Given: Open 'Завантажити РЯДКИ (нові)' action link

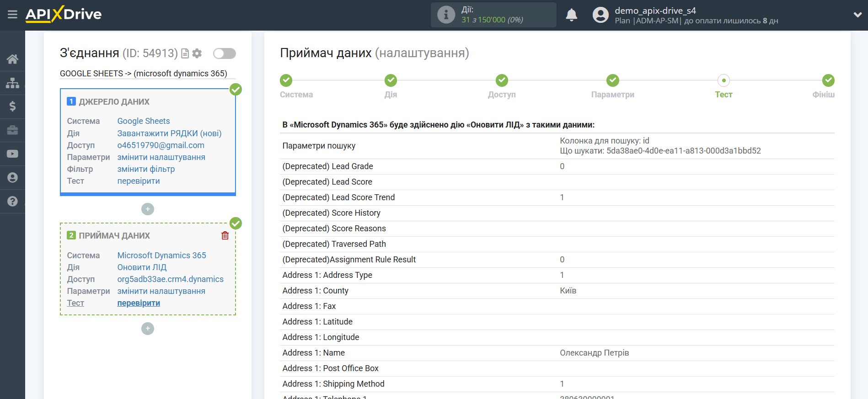Looking at the screenshot, I should pos(169,133).
